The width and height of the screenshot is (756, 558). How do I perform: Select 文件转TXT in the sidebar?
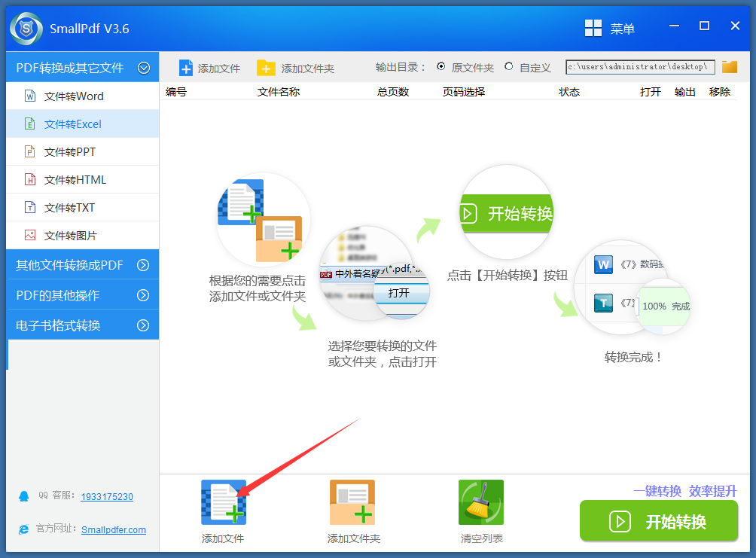point(82,207)
